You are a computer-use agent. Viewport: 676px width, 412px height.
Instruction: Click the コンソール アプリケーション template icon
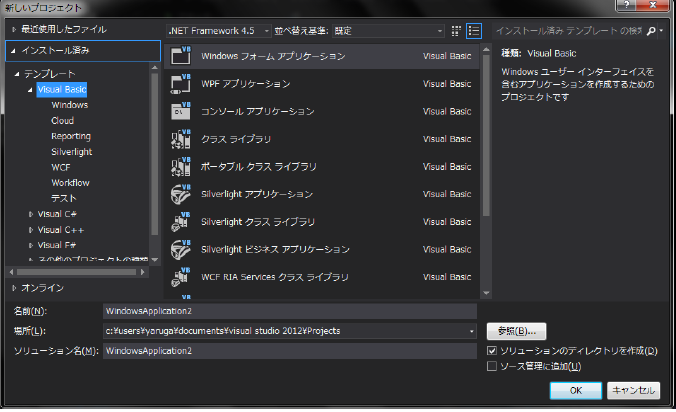pos(182,111)
